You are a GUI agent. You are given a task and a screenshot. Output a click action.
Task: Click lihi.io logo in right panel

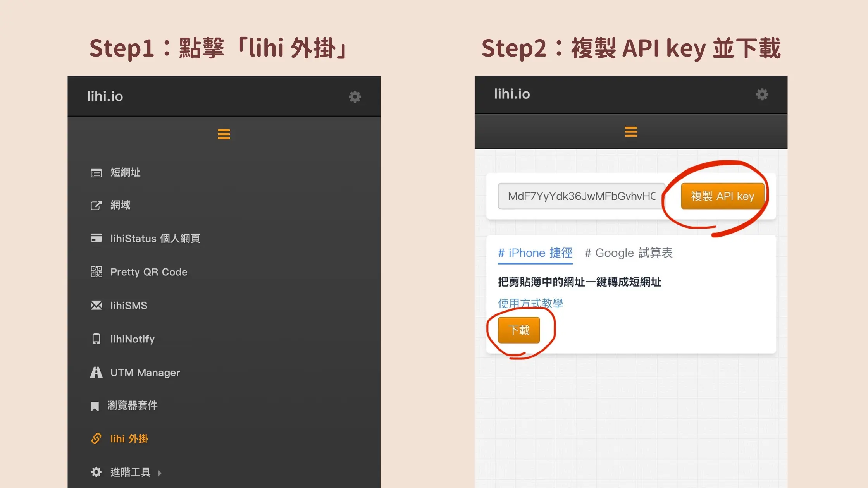[512, 94]
